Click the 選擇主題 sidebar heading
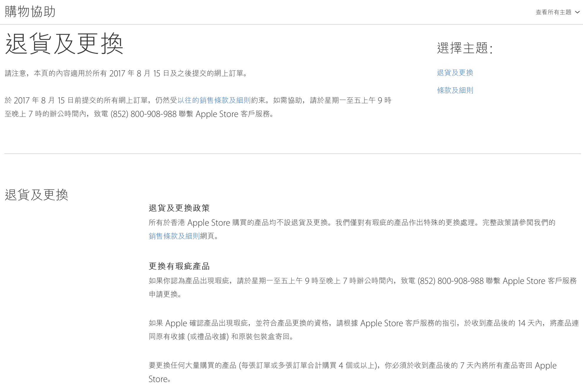 [x=464, y=48]
